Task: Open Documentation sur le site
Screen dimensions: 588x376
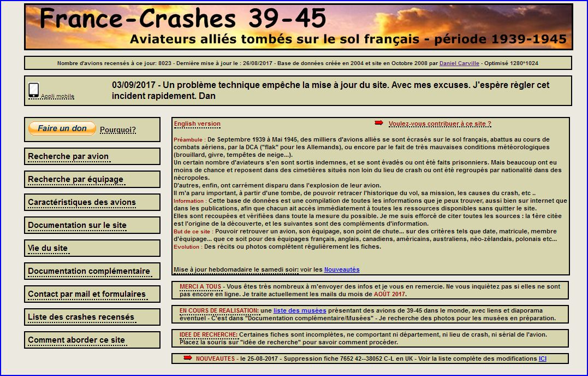Action: [x=77, y=225]
